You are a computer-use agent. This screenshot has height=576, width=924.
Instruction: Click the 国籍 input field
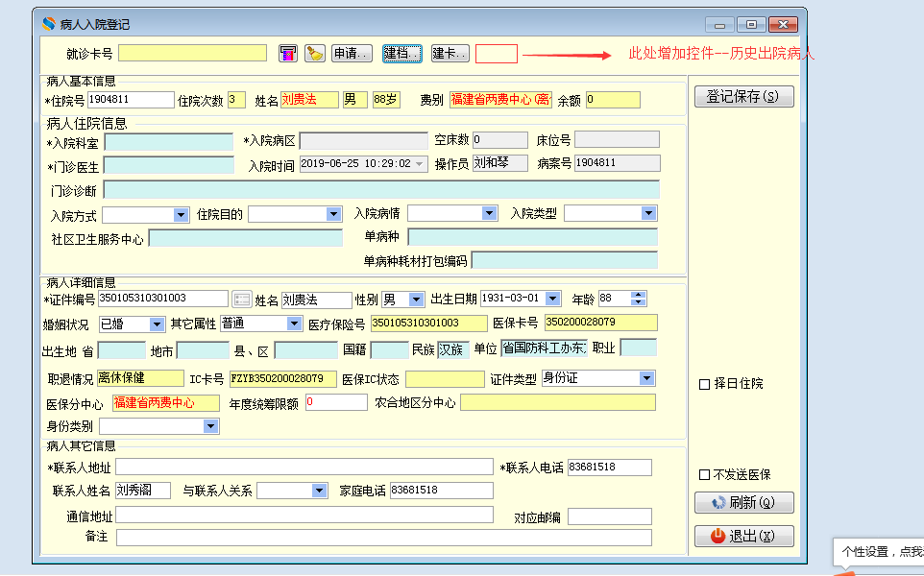click(x=390, y=349)
